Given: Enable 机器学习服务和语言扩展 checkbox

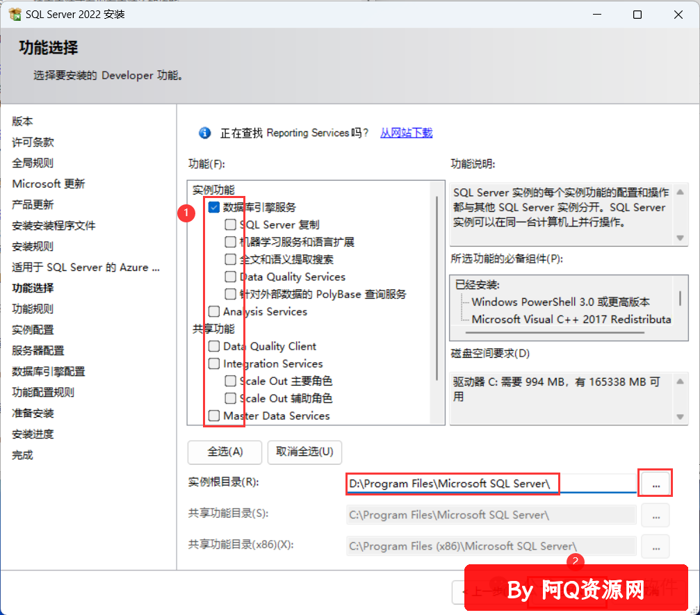Looking at the screenshot, I should point(230,242).
